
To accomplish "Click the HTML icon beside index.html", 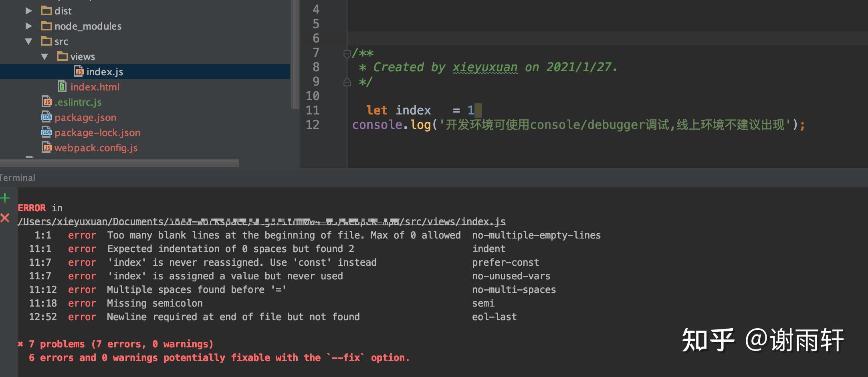I will point(63,86).
